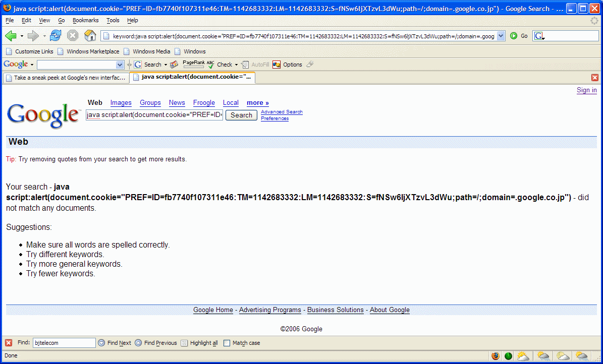Click the AutoFill toolbar button

[256, 65]
